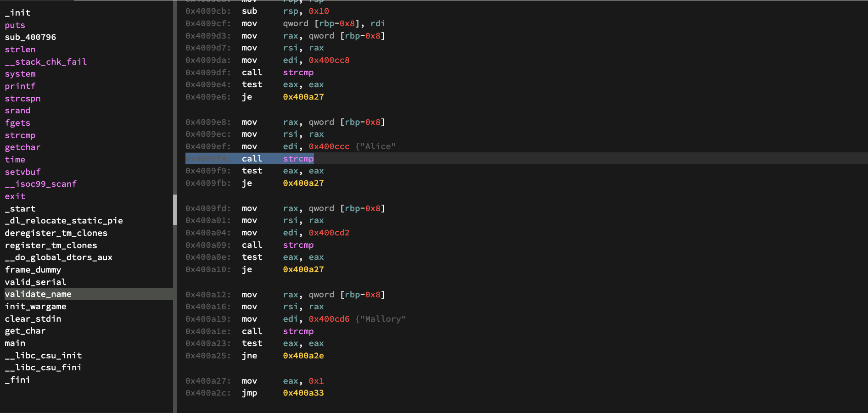Select the address label 0x400a27
Screen dimensions: 868x413
[x=208, y=381]
